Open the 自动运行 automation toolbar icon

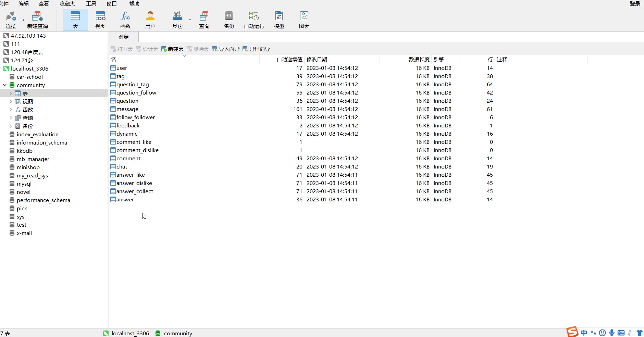254,20
